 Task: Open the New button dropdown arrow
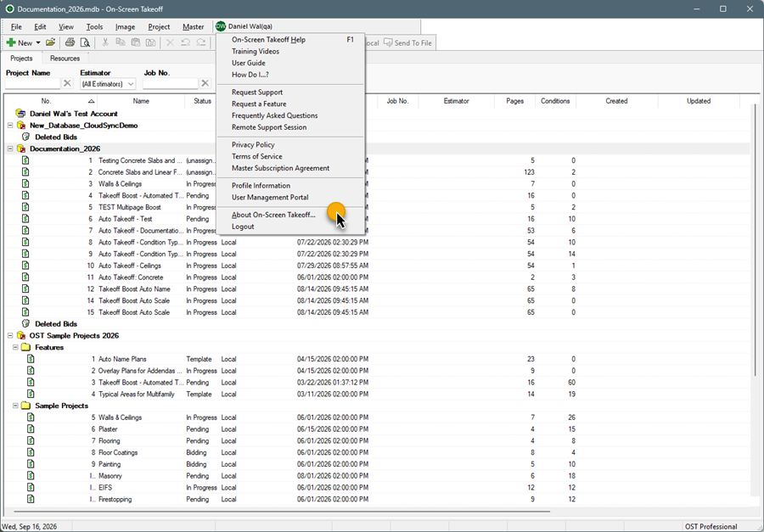38,43
